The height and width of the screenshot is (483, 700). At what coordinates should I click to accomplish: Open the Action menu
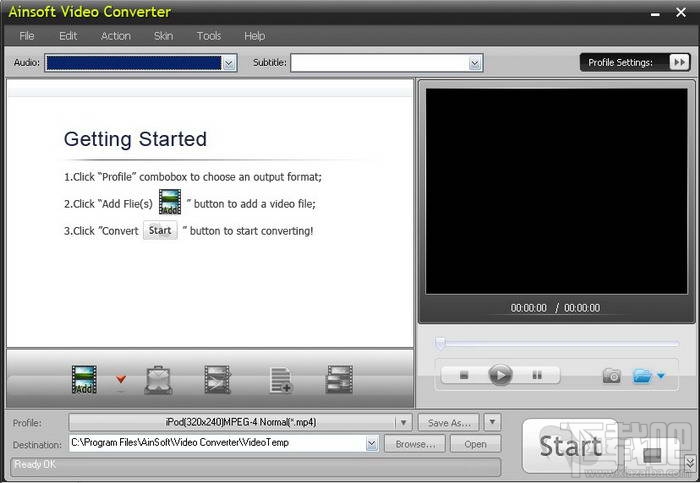[116, 36]
